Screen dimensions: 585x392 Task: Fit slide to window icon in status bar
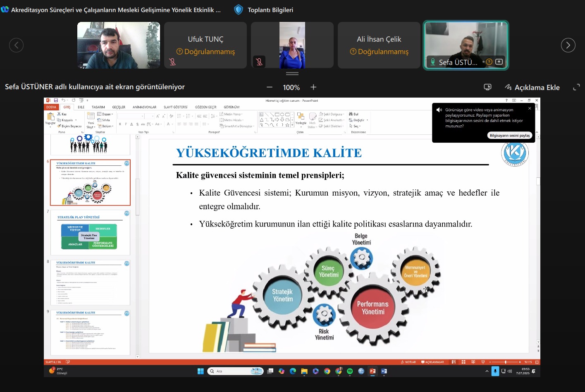[x=537, y=362]
